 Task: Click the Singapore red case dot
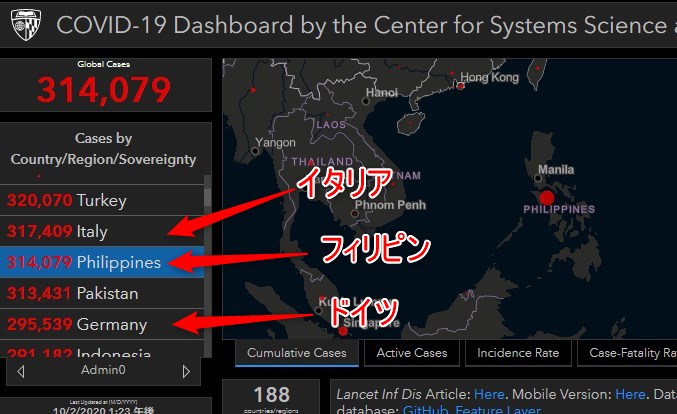[x=343, y=331]
